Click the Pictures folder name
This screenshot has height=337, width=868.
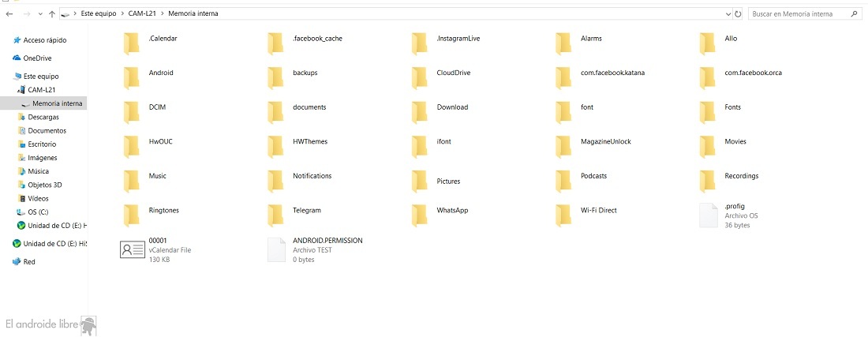click(x=448, y=182)
